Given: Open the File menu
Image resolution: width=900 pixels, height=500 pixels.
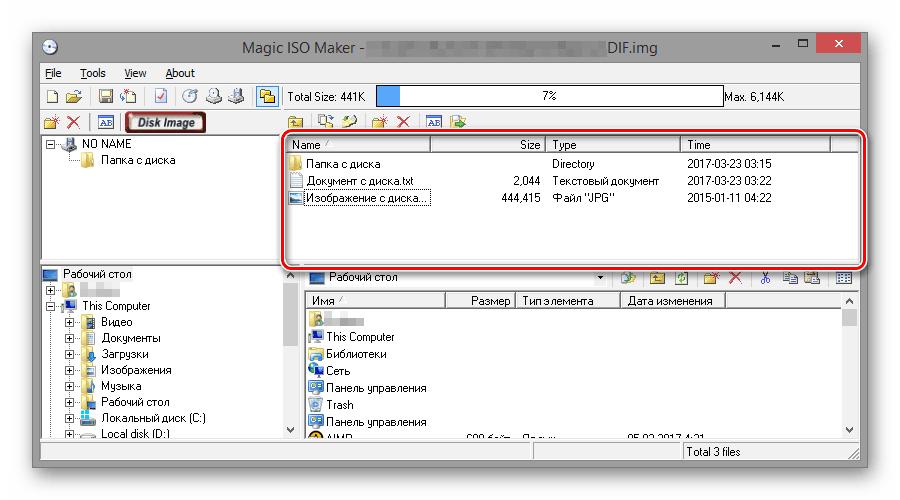Looking at the screenshot, I should 53,73.
